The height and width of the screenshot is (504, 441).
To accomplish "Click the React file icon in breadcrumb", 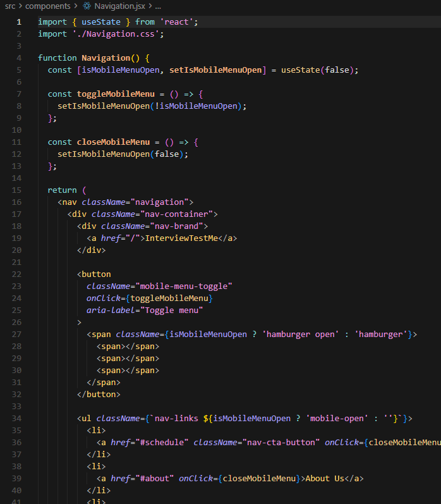I will click(87, 6).
